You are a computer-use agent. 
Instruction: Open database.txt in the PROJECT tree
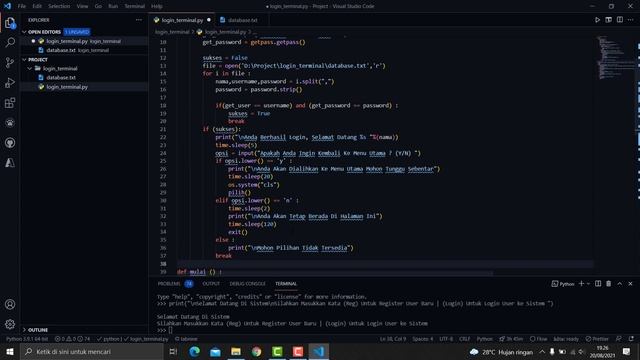(x=84, y=78)
